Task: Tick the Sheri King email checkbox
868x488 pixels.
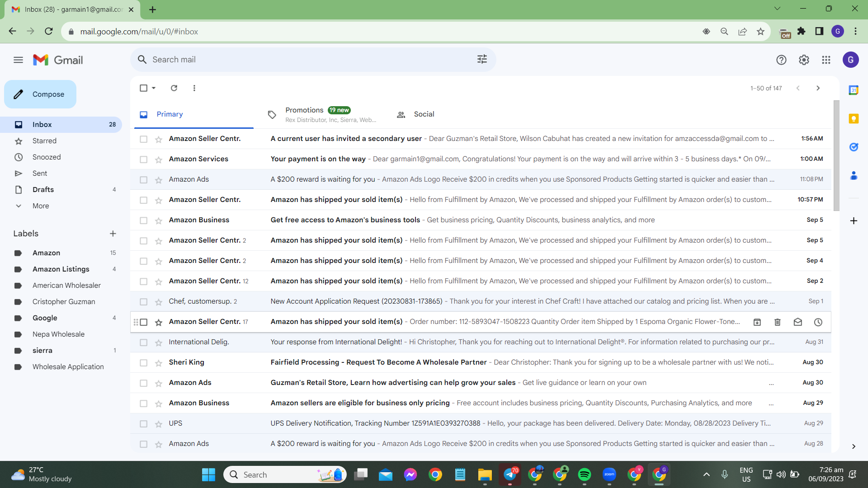Action: pos(143,363)
